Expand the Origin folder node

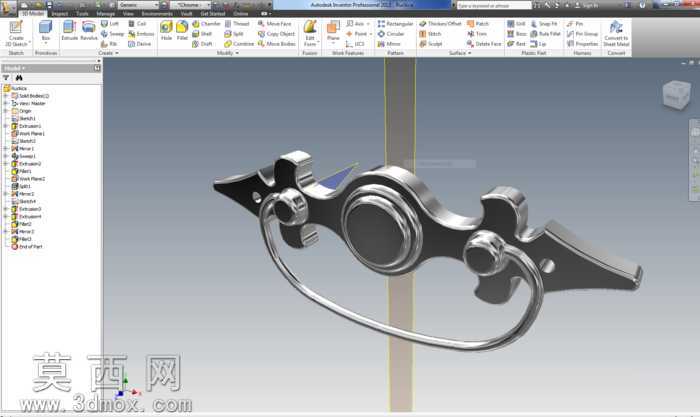(x=6, y=111)
